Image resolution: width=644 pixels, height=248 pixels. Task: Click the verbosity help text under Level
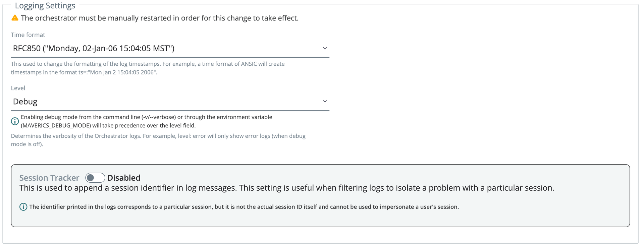click(x=158, y=140)
